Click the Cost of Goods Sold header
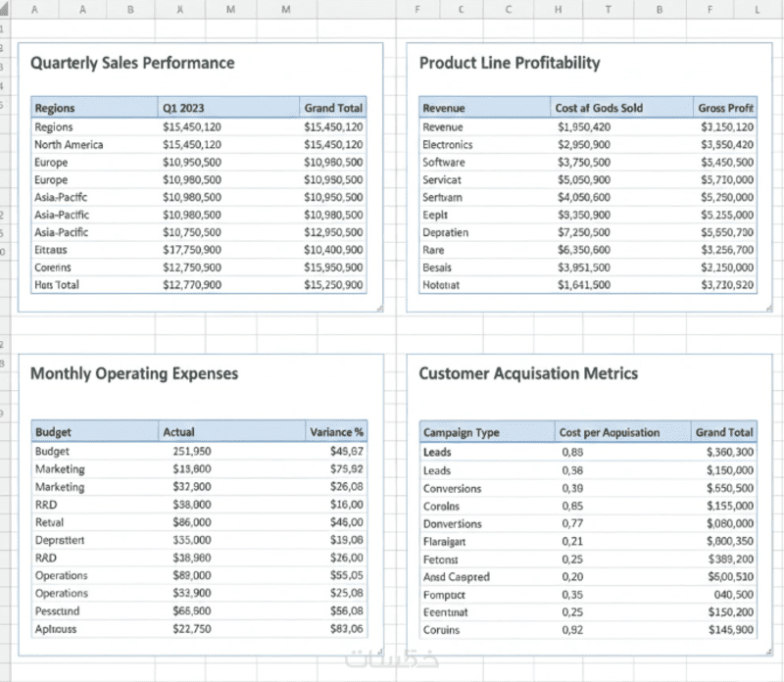Screen dimensions: 784x682 tap(599, 108)
